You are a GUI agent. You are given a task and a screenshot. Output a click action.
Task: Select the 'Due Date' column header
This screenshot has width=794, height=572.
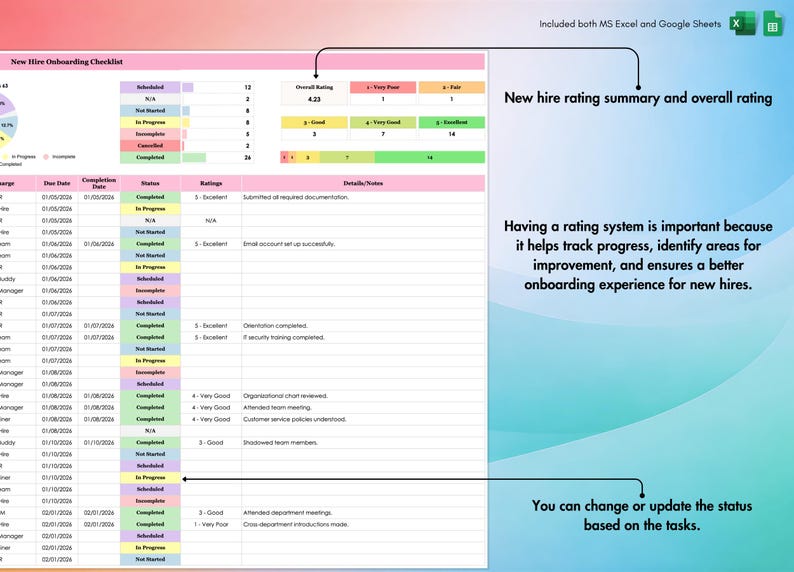(57, 183)
